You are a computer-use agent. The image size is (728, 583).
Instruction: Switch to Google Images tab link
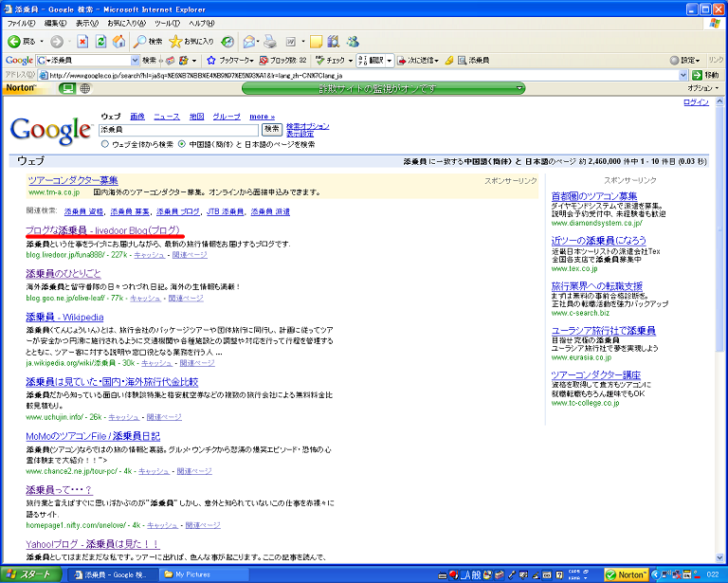click(x=137, y=117)
